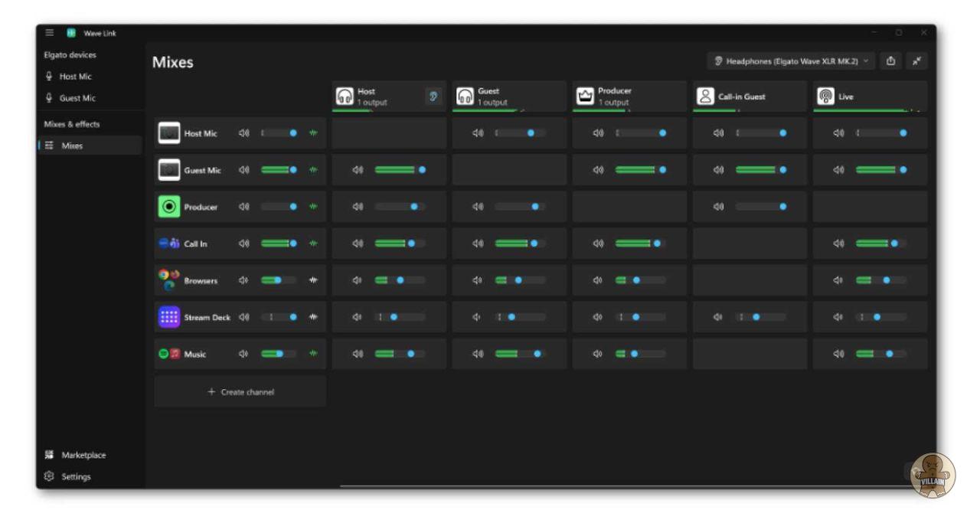The height and width of the screenshot is (523, 980).
Task: Click the effects icon on Music channel
Action: pyautogui.click(x=313, y=354)
